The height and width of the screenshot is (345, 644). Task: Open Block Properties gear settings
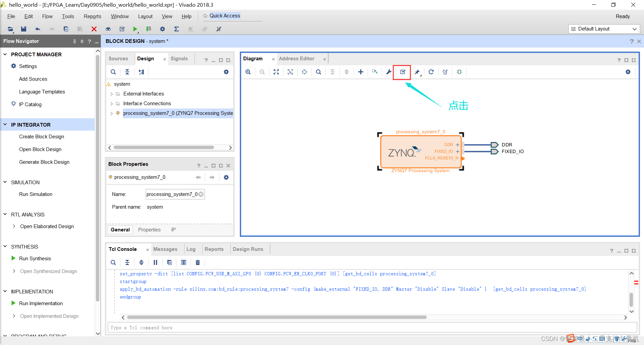226,178
